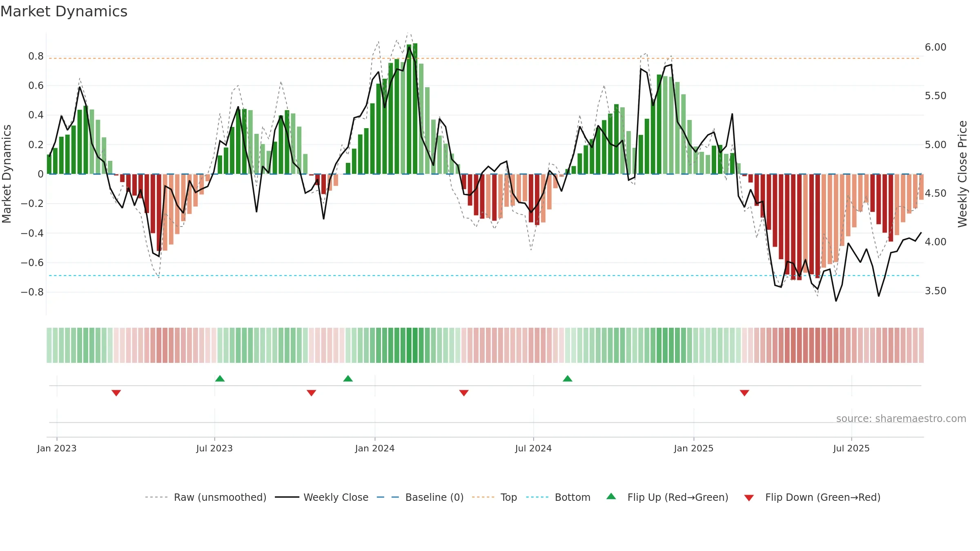980x551 pixels.
Task: Toggle the Weekly Close legend entry
Action: coord(321,497)
